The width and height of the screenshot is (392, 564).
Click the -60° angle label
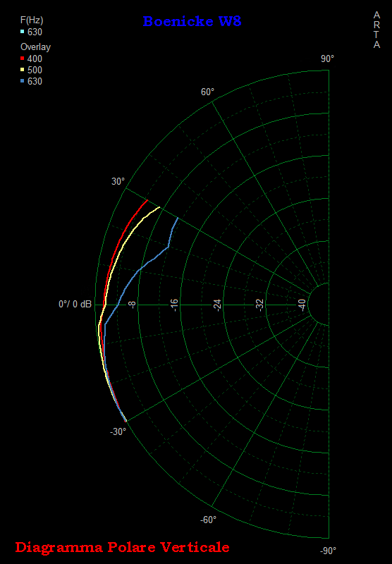(x=208, y=520)
